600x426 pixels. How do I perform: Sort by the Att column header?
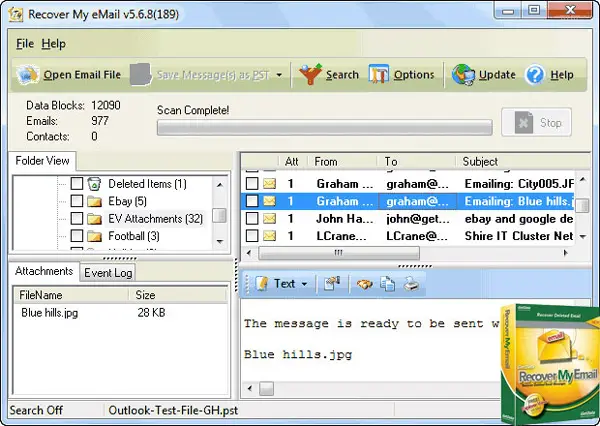[x=293, y=162]
